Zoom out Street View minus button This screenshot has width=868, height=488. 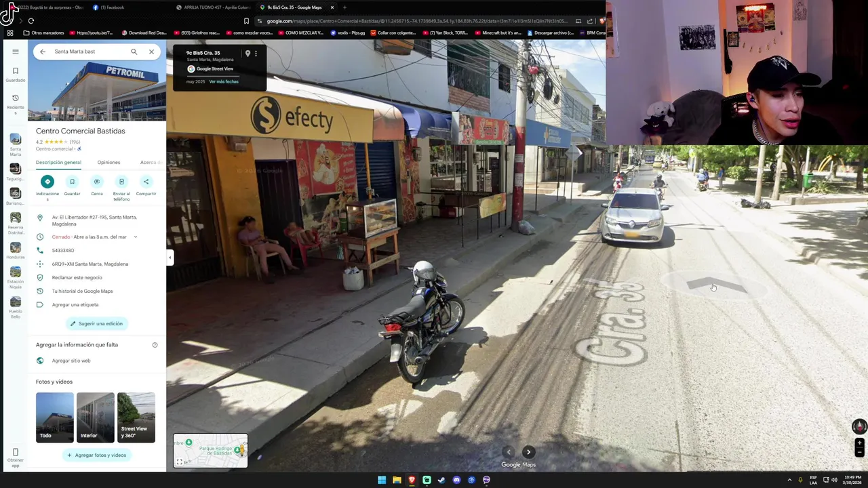pos(859,452)
